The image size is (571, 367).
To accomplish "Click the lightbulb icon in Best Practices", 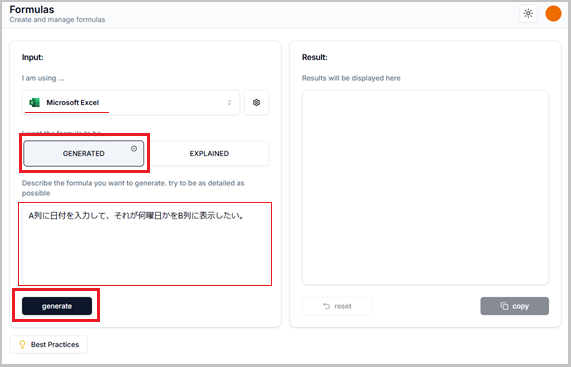I will click(x=22, y=344).
